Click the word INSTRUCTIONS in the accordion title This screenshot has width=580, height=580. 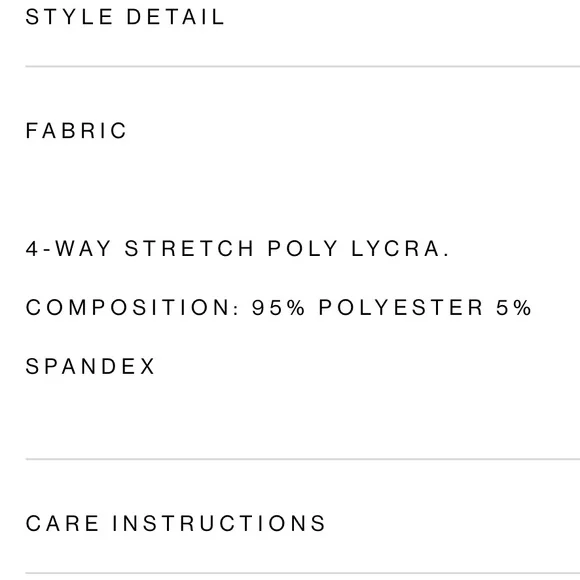click(x=219, y=523)
